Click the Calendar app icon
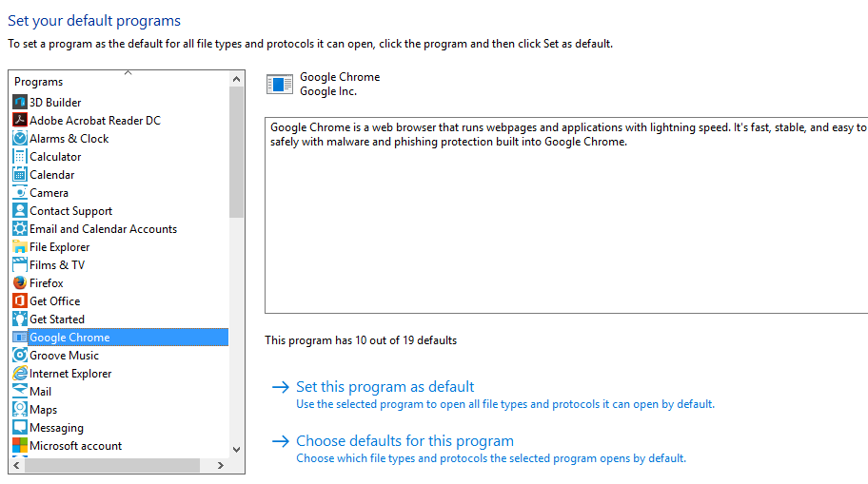The width and height of the screenshot is (868, 484). 20,175
